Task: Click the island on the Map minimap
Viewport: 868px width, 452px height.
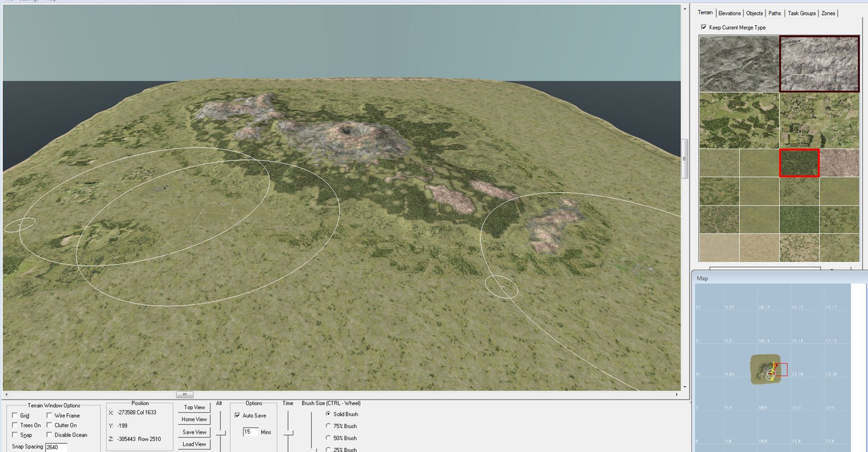Action: (x=766, y=370)
